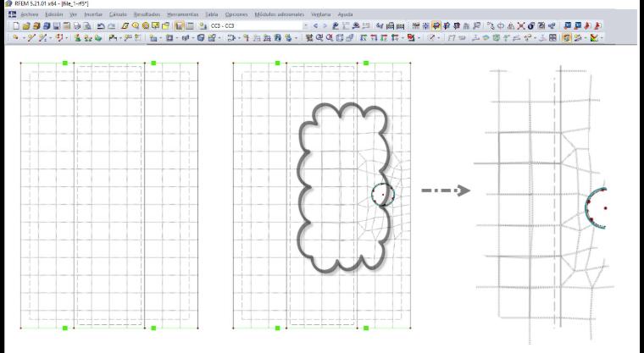The image size is (644, 353).
Task: Click the Undo arrow icon
Action: coord(101,26)
